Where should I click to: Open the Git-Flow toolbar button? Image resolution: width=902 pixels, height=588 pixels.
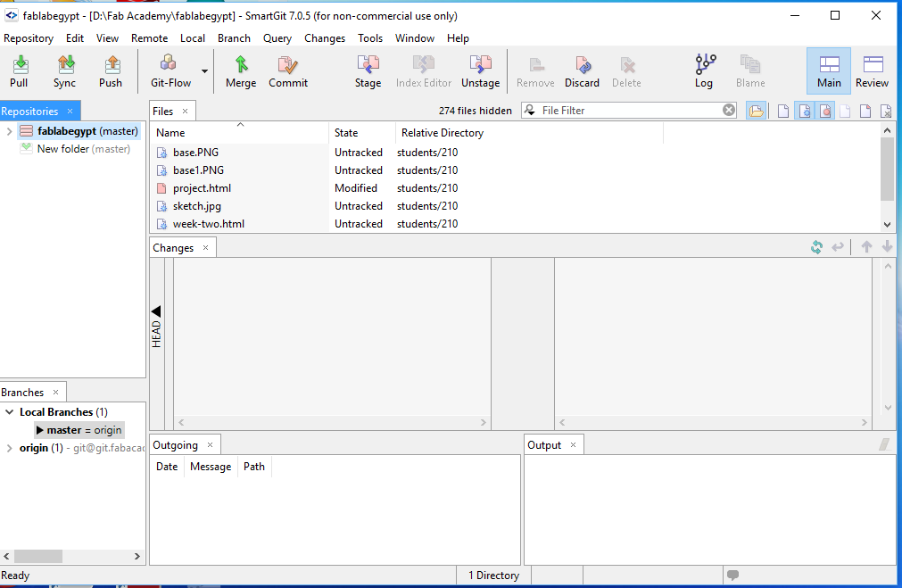(x=170, y=71)
